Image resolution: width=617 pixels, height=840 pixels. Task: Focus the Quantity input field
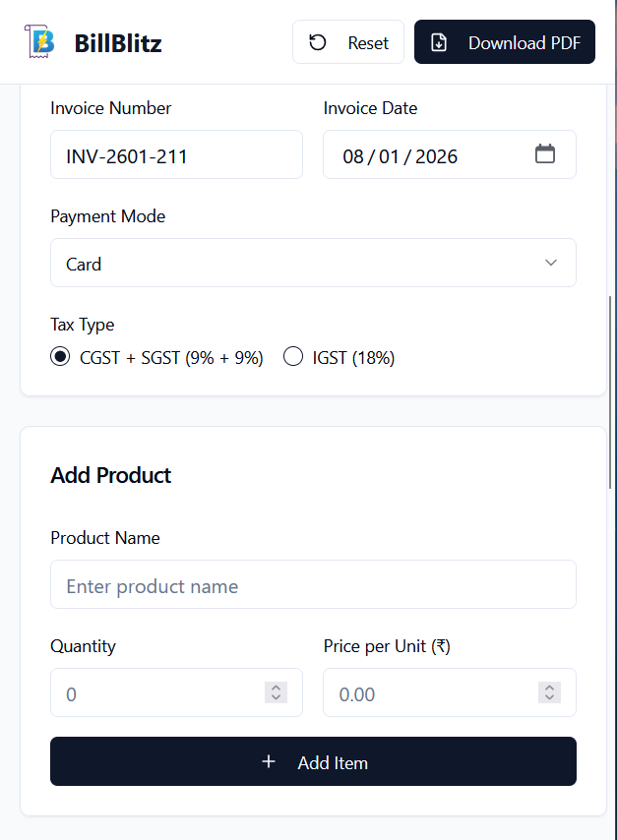pos(157,693)
